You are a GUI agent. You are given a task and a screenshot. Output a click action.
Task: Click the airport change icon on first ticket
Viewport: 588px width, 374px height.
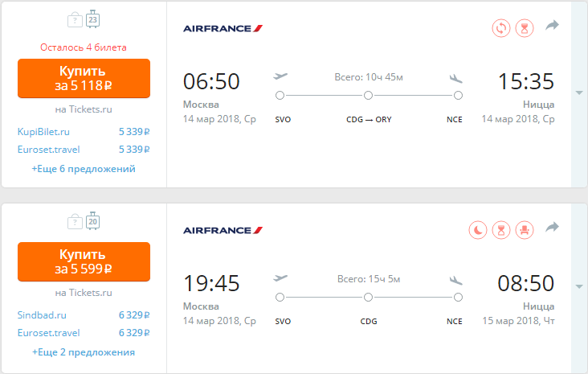(501, 28)
